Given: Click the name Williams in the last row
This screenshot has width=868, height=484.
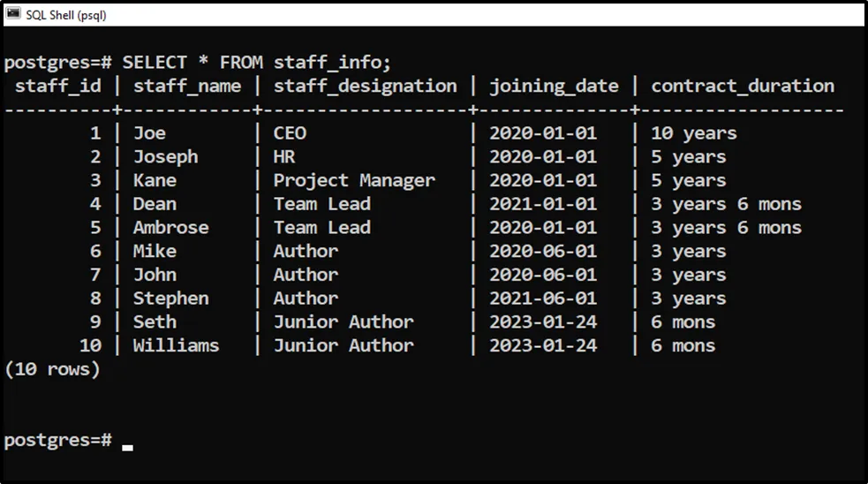Looking at the screenshot, I should pyautogui.click(x=176, y=345).
